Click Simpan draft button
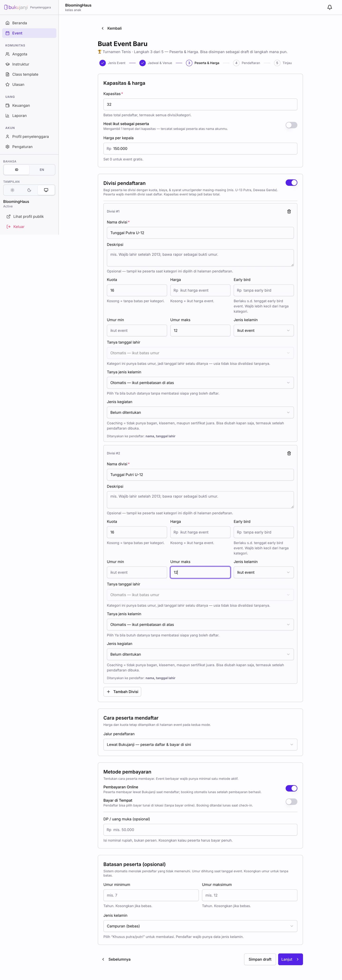The height and width of the screenshot is (980, 342). click(260, 959)
